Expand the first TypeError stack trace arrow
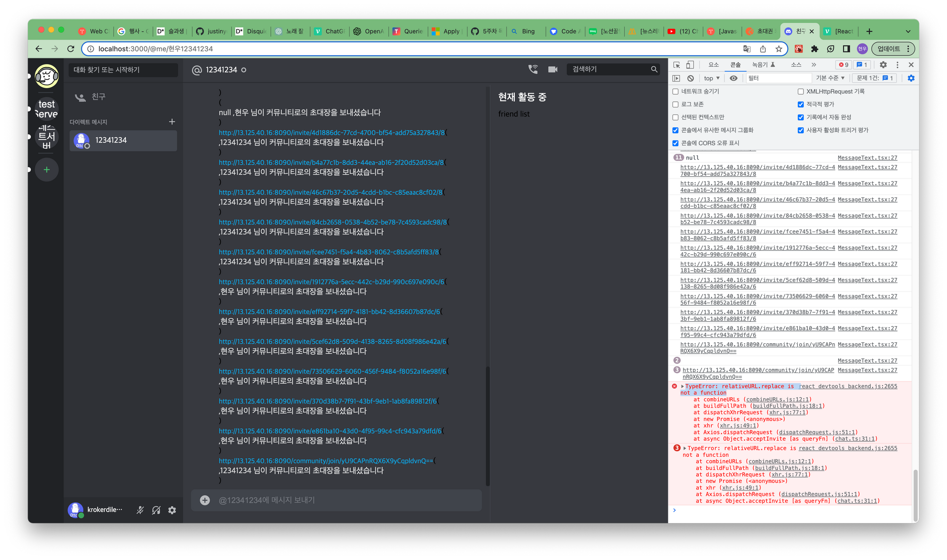This screenshot has width=947, height=560. point(682,386)
